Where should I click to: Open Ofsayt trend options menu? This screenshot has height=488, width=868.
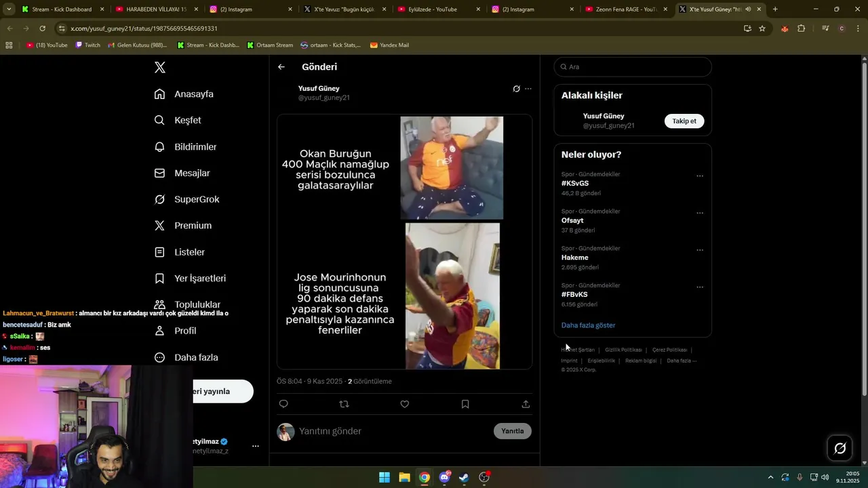coord(700,213)
